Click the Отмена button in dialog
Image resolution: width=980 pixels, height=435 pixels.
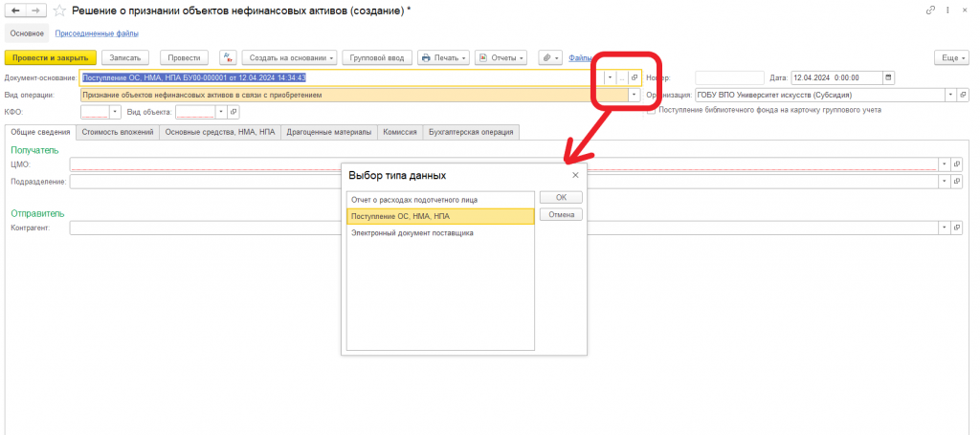(x=561, y=215)
